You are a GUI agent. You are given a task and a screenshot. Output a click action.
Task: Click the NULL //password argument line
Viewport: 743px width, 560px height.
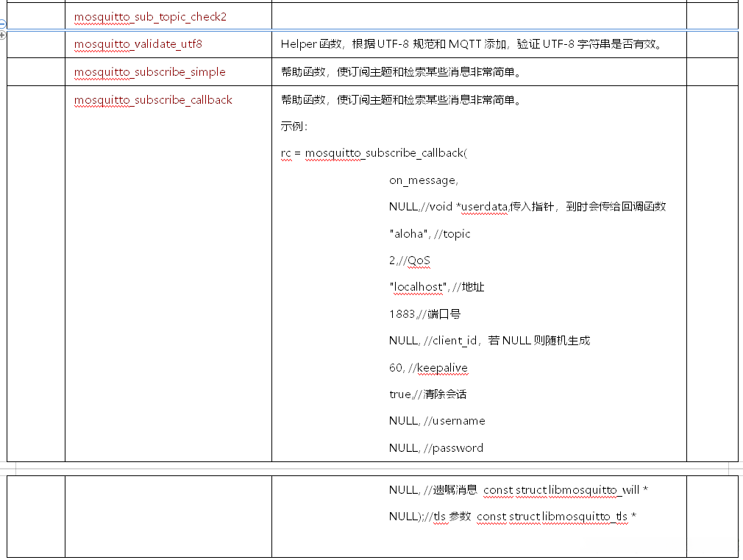436,447
